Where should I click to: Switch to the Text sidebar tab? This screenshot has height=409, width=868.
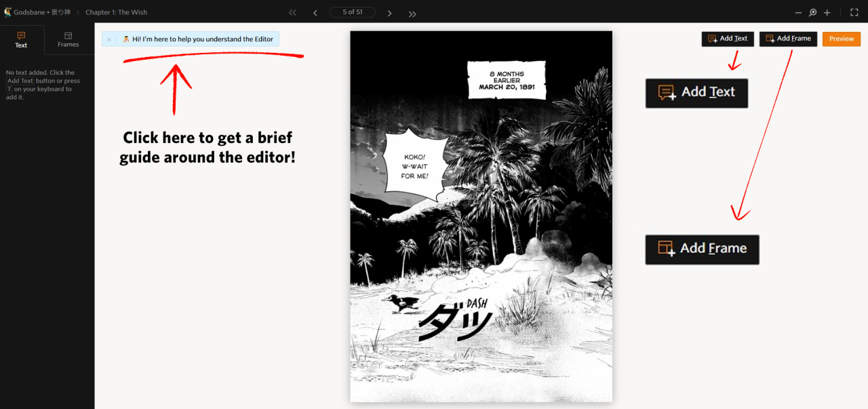point(22,40)
